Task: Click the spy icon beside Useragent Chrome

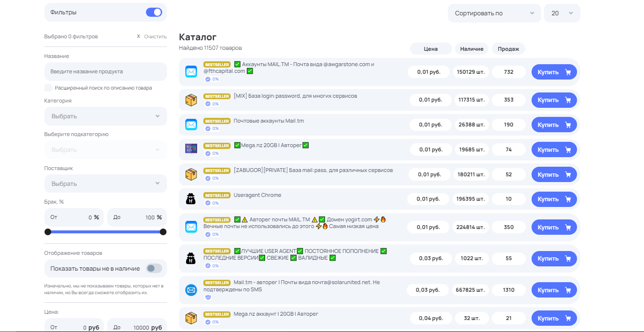Action: (191, 199)
